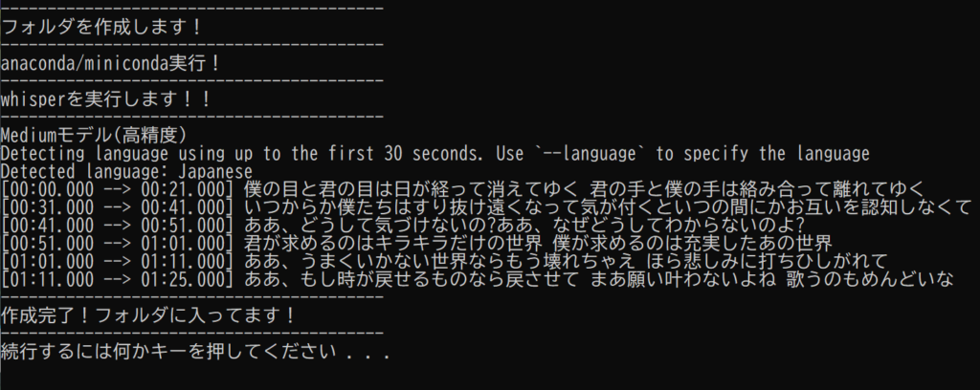Click the `--language` flag in the hint
980x390 pixels.
point(586,153)
